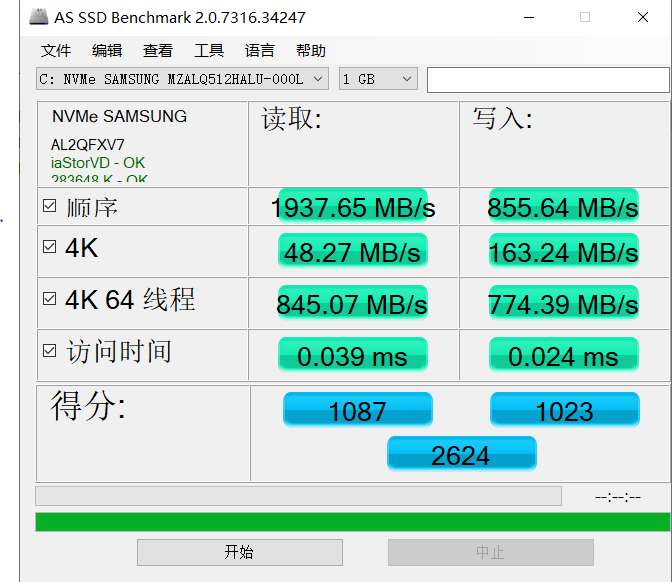Minimize the AS SSD Benchmark window
Screen dimensions: 672x582
point(529,18)
